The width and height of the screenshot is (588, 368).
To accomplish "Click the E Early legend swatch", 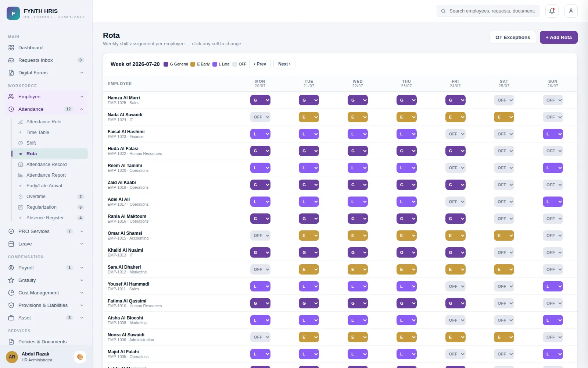I will pyautogui.click(x=193, y=64).
